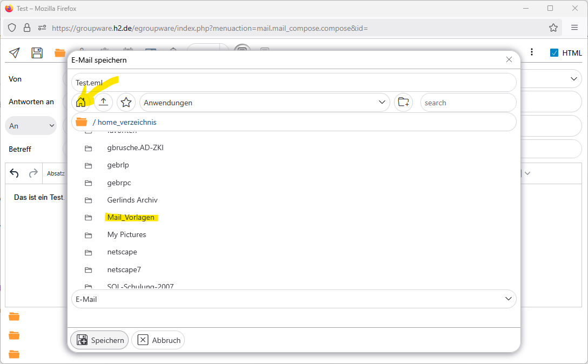
Task: Open the An recipient type dropdown
Action: [31, 125]
